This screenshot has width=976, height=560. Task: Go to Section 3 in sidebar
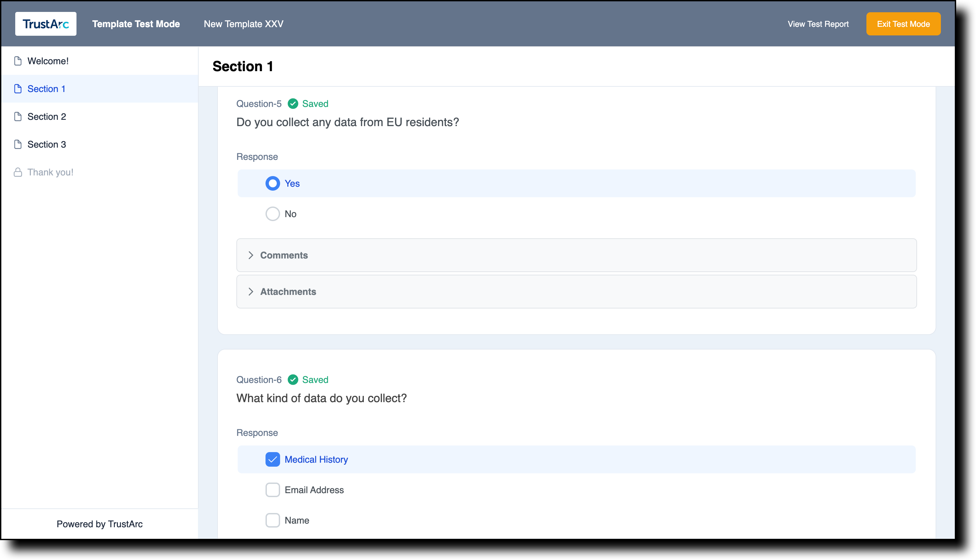click(100, 144)
